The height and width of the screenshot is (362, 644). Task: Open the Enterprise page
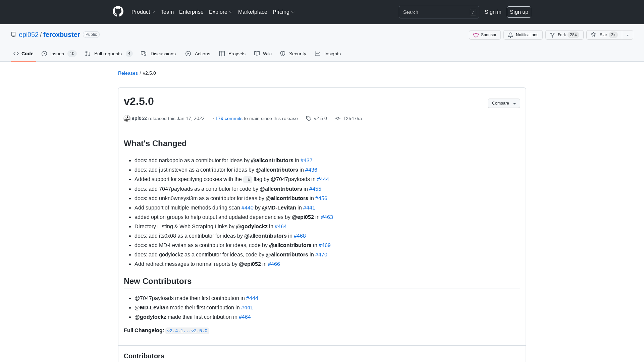191,12
